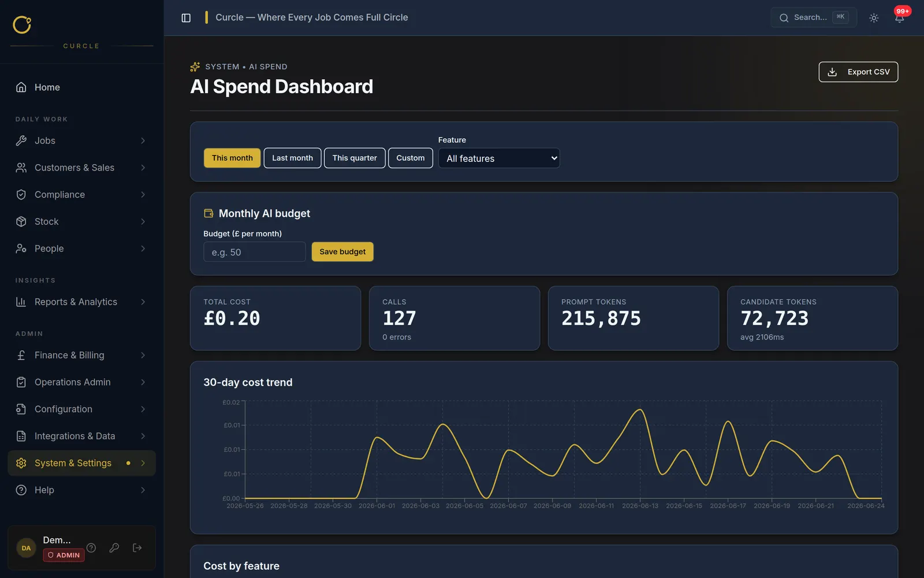Image resolution: width=924 pixels, height=578 pixels.
Task: Click the Curcle logo icon
Action: [22, 24]
